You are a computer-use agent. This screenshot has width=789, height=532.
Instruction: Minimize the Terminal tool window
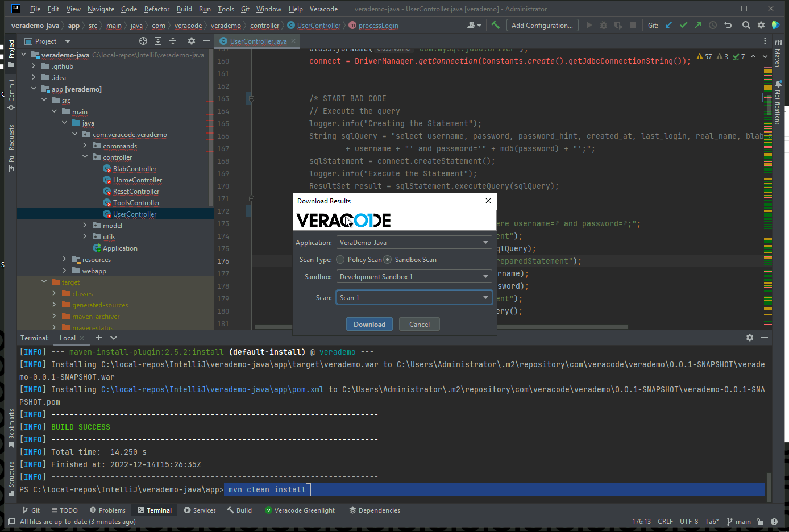[765, 338]
